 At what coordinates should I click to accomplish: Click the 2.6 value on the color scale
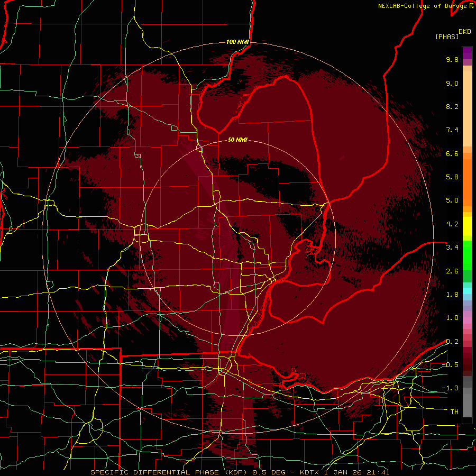click(452, 271)
